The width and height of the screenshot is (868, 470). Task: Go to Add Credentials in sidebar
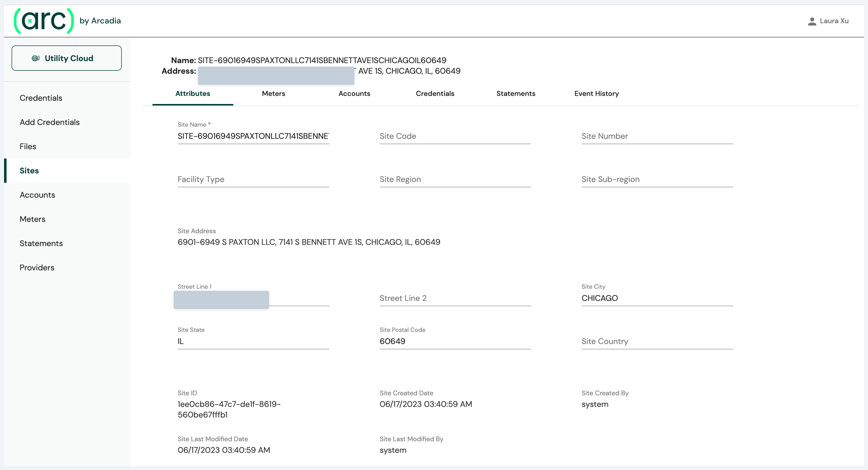coord(49,122)
